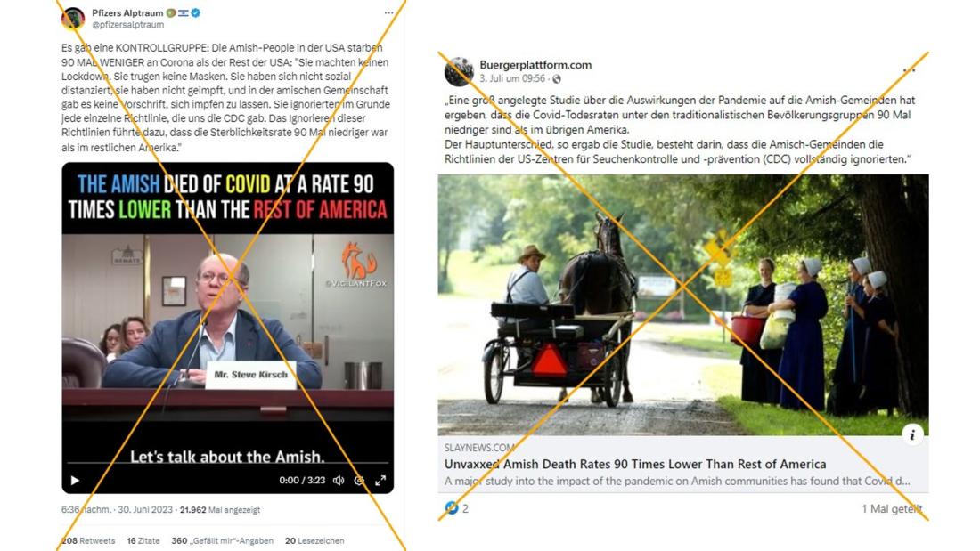Click the Pfizers Alptraum profile avatar
This screenshot has width=980, height=551.
73,19
